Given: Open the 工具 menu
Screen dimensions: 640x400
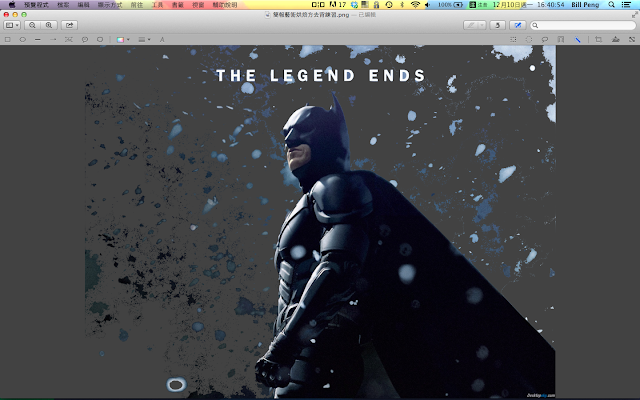Looking at the screenshot, I should tap(157, 5).
